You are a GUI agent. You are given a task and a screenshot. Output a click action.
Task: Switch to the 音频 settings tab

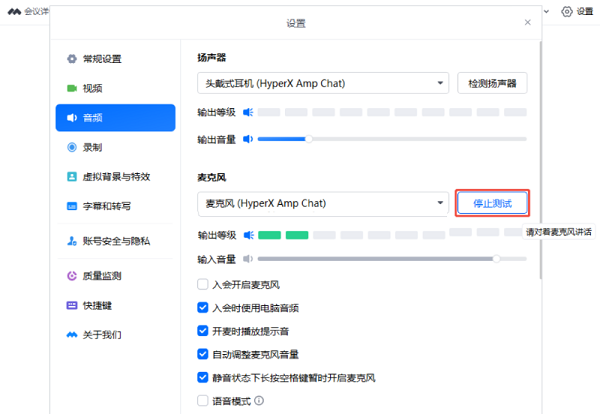click(x=115, y=118)
